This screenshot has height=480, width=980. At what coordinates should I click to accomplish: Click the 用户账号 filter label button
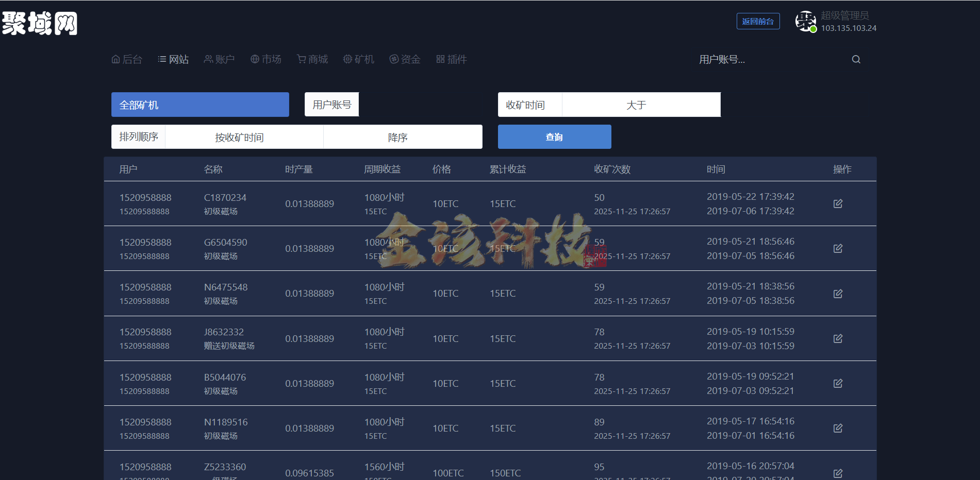[331, 104]
